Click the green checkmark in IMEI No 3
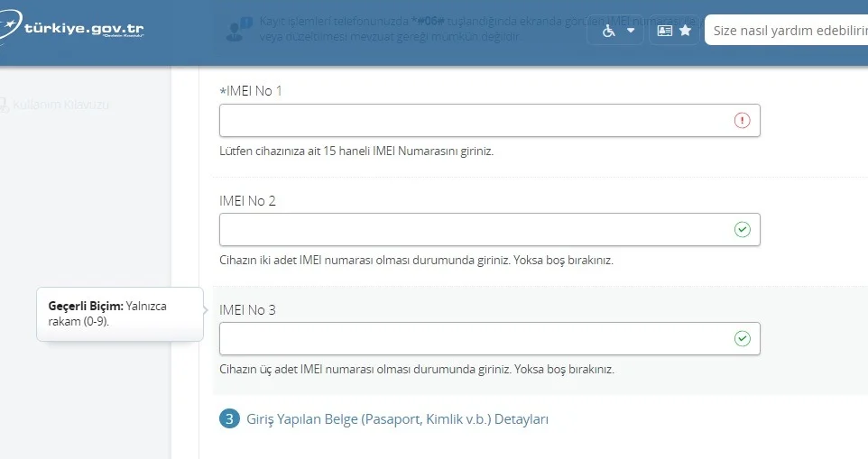The width and height of the screenshot is (868, 459). click(743, 339)
